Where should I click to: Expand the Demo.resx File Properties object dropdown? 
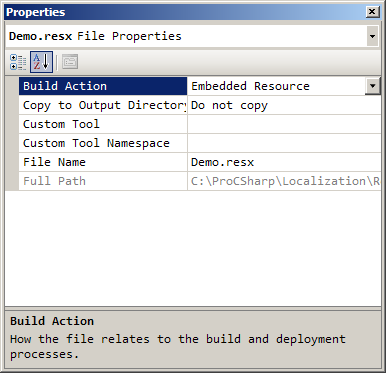pos(373,36)
